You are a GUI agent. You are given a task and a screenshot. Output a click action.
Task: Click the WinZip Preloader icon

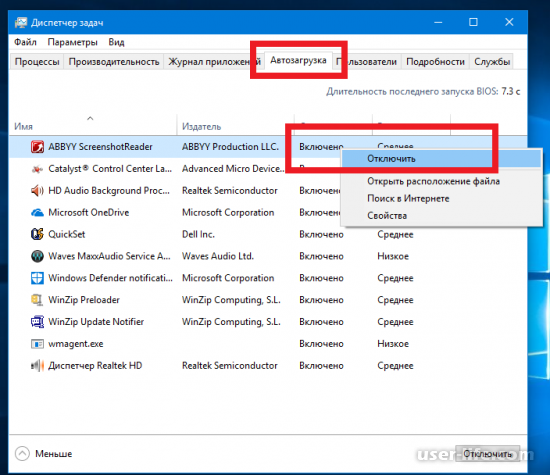point(37,300)
